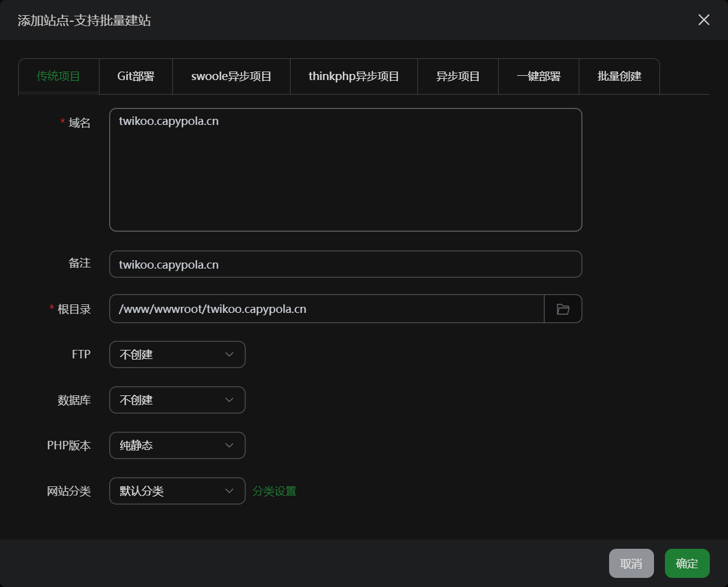Click into the 域名 text area
This screenshot has width=728, height=587.
click(345, 170)
